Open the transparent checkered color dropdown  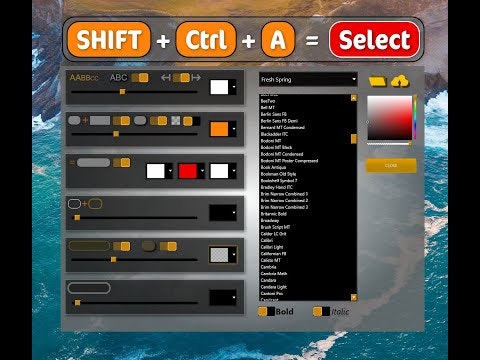pyautogui.click(x=223, y=255)
